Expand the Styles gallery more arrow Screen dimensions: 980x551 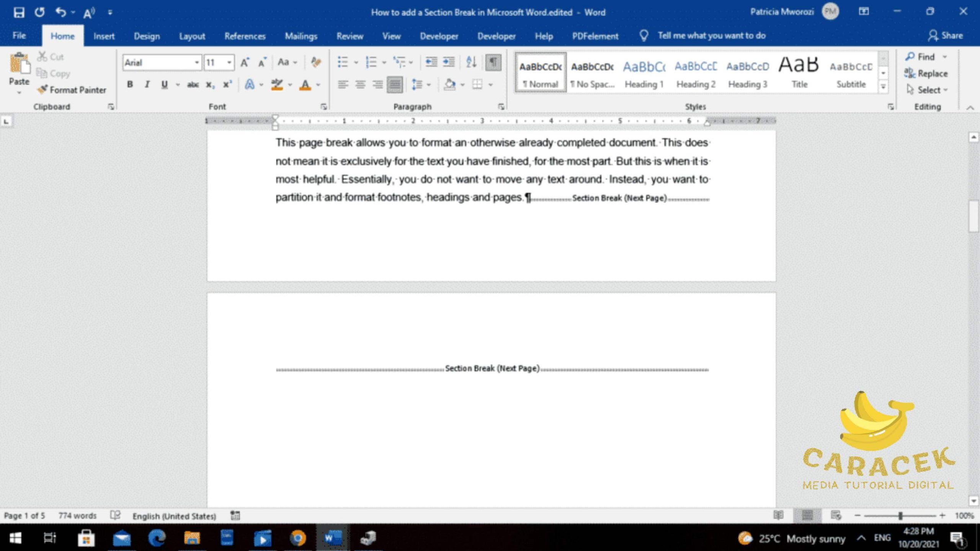[883, 87]
